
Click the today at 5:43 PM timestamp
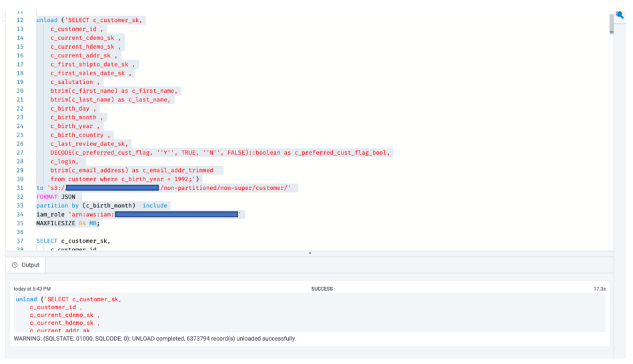32,289
